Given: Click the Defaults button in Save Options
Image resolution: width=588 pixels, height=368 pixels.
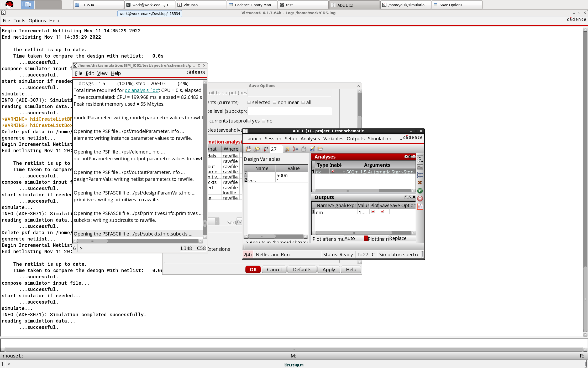Looking at the screenshot, I should click(302, 270).
